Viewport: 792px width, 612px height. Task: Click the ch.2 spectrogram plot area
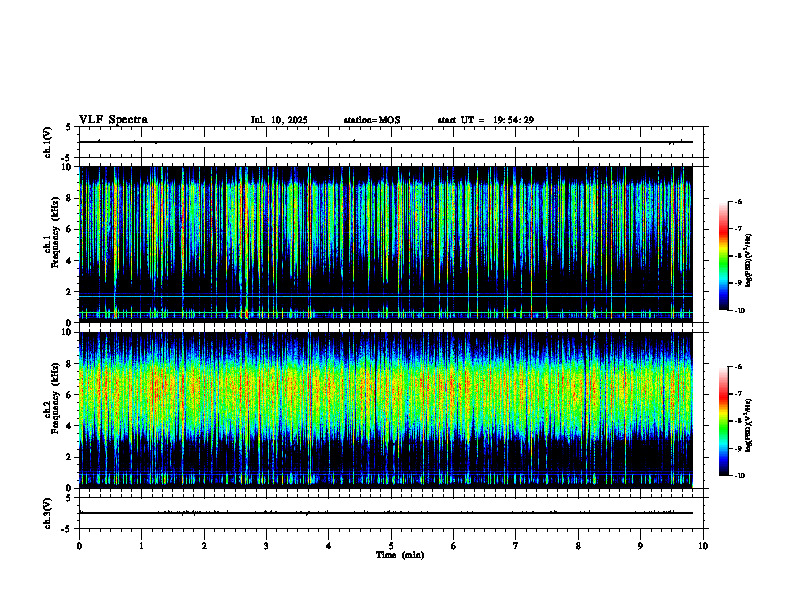385,411
